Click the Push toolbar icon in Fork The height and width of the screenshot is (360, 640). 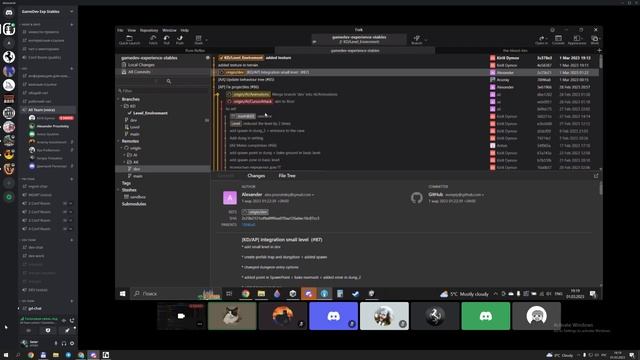(180, 40)
